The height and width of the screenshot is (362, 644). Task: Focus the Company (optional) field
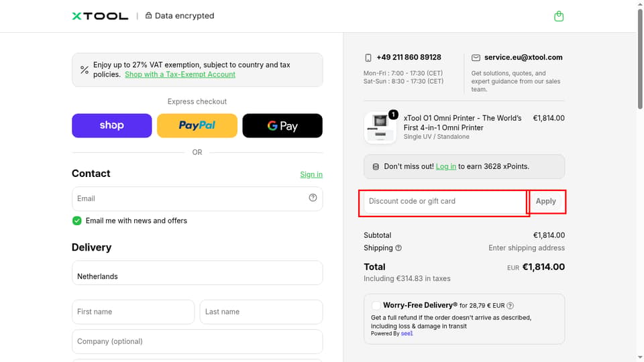[197, 341]
